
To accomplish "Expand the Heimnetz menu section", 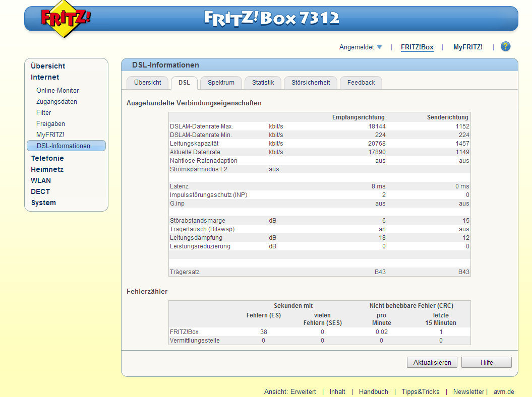I will [47, 169].
